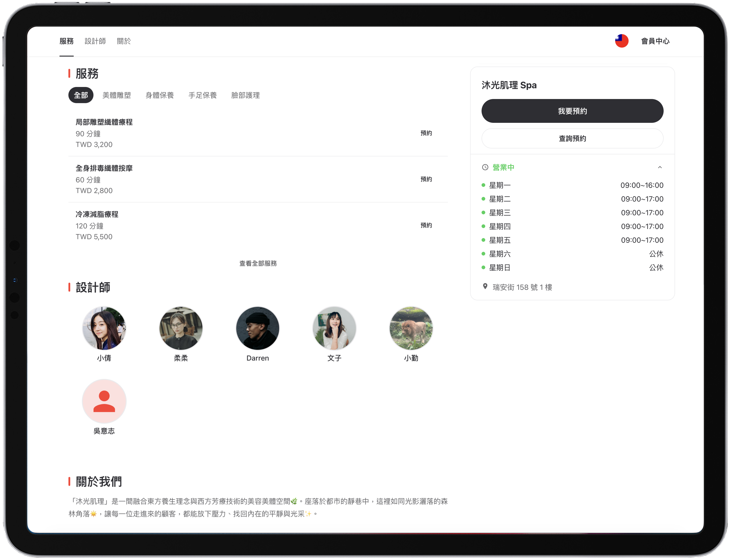Viewport: 729px width, 560px height.
Task: Click the address 瑞安街 158 號 1 樓
Action: click(522, 287)
